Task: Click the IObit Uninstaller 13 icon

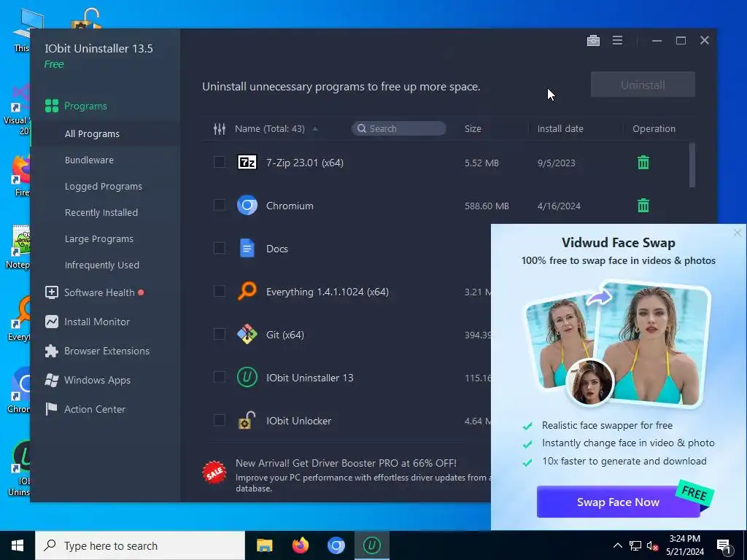Action: point(247,377)
